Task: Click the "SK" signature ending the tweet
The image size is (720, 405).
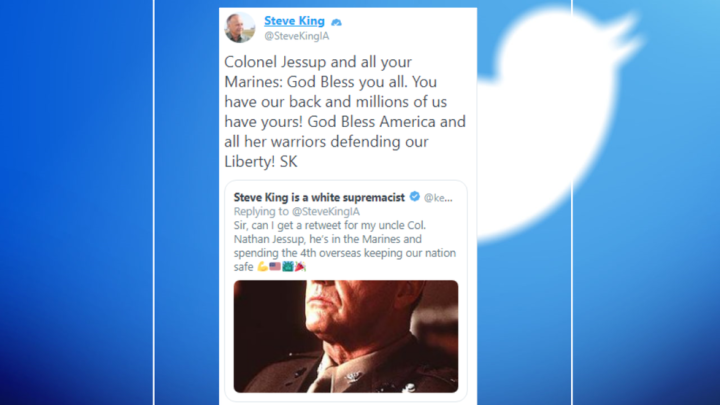Action: pyautogui.click(x=289, y=162)
